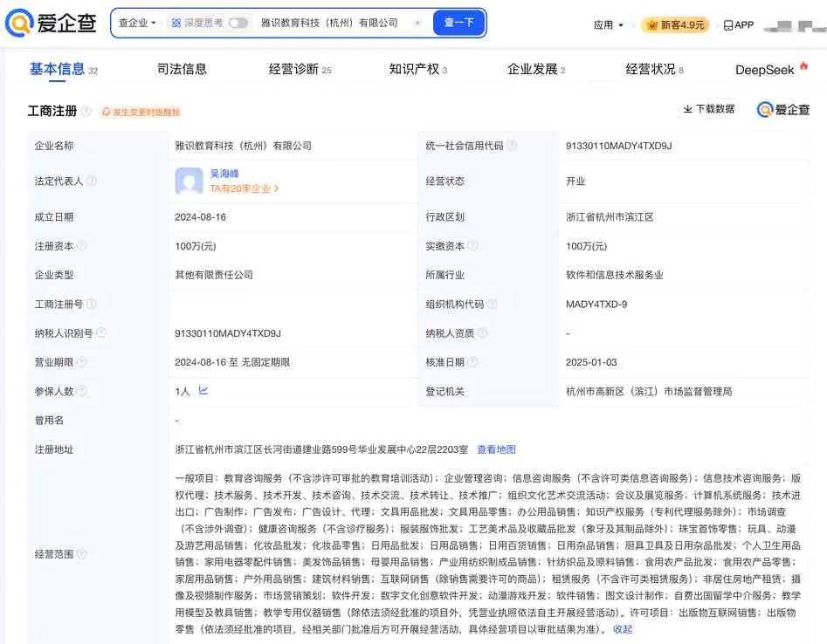Expand TA有20家企业 link arrow
The height and width of the screenshot is (644, 827).
coord(277,188)
